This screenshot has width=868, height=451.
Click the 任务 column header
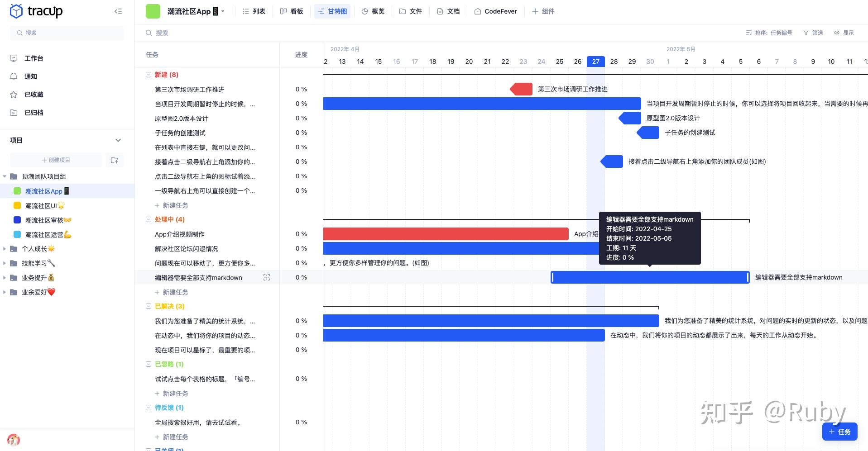[152, 55]
